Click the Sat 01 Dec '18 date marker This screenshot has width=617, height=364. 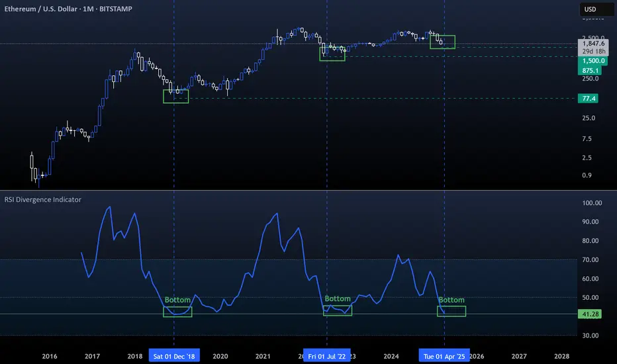click(174, 356)
